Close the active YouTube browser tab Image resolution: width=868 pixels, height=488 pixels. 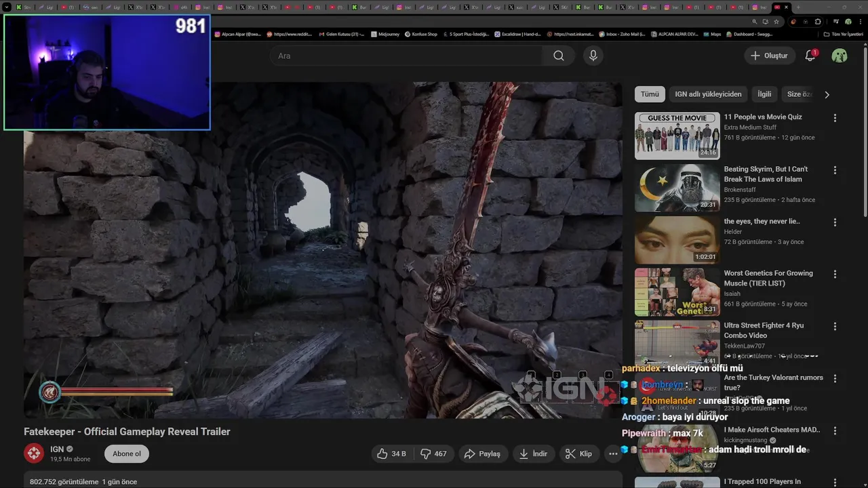point(786,7)
